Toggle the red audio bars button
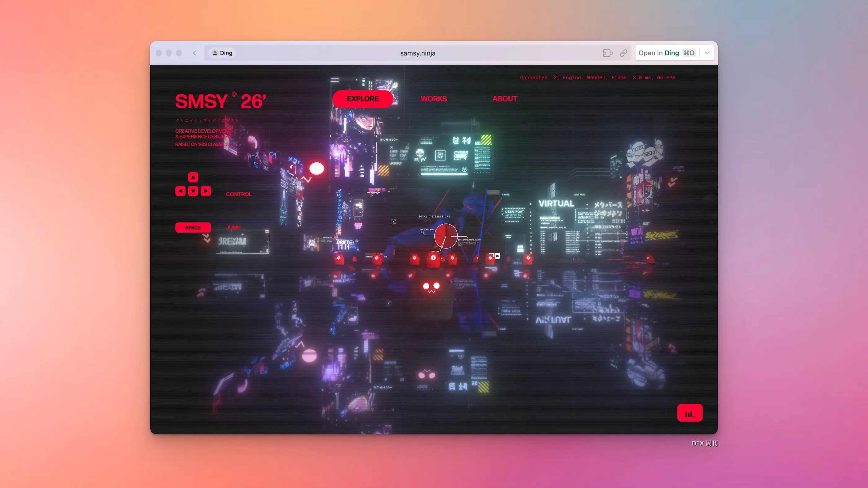 coord(690,413)
